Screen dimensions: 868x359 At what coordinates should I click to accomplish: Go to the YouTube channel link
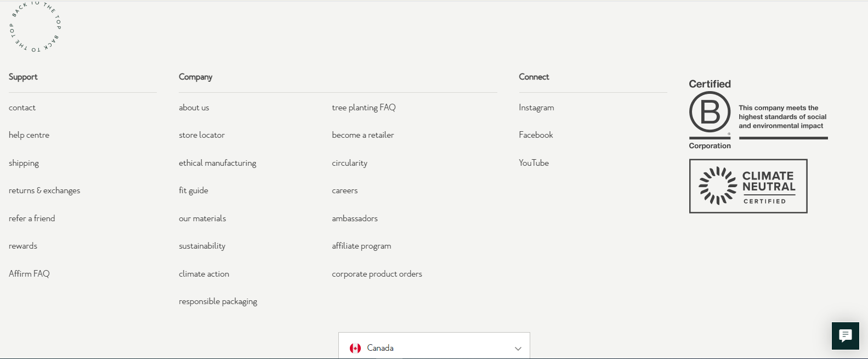pos(534,163)
